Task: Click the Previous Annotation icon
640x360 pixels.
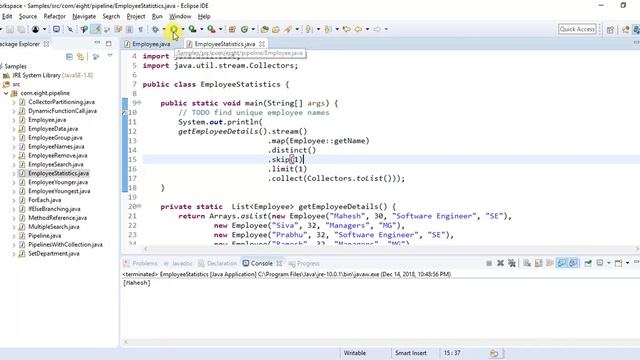Action: pyautogui.click(x=328, y=29)
